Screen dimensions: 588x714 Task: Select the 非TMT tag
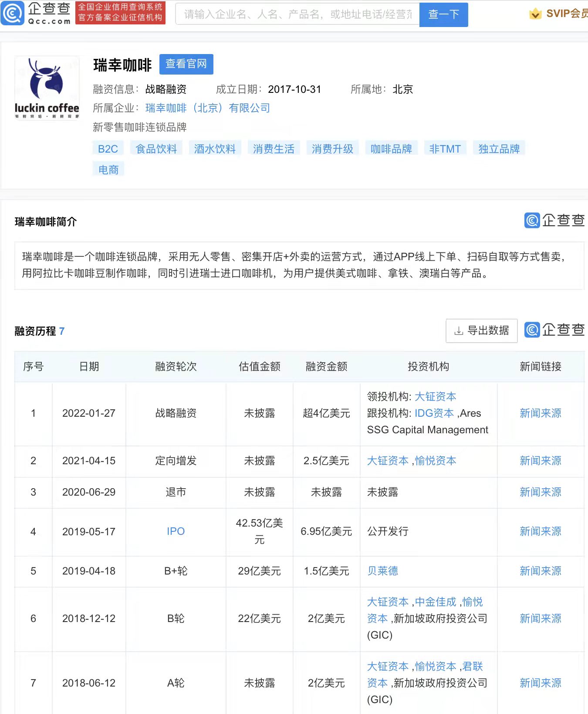pyautogui.click(x=445, y=149)
